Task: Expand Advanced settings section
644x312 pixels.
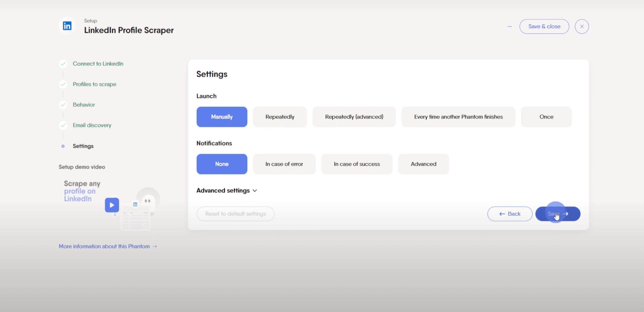Action: coord(227,191)
